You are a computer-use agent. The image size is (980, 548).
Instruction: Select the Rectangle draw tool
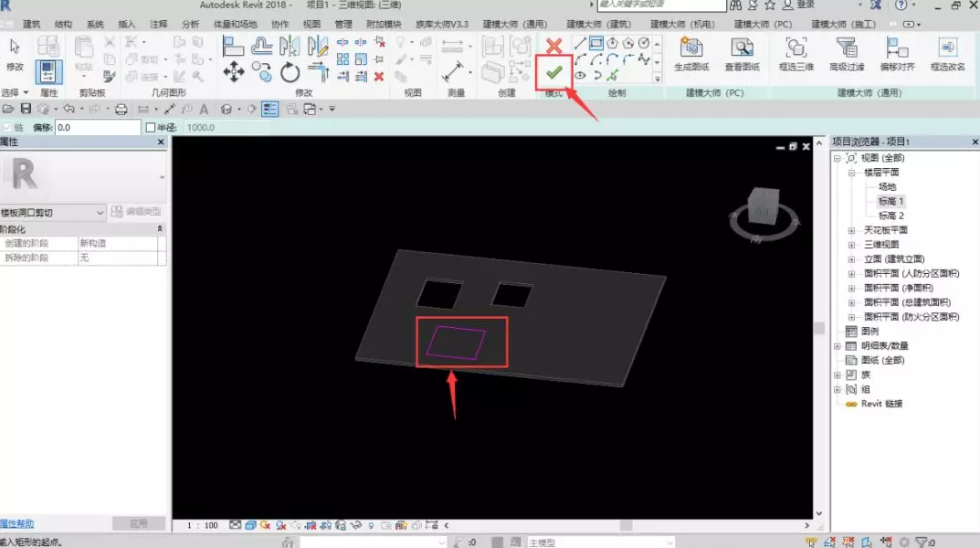coord(596,43)
